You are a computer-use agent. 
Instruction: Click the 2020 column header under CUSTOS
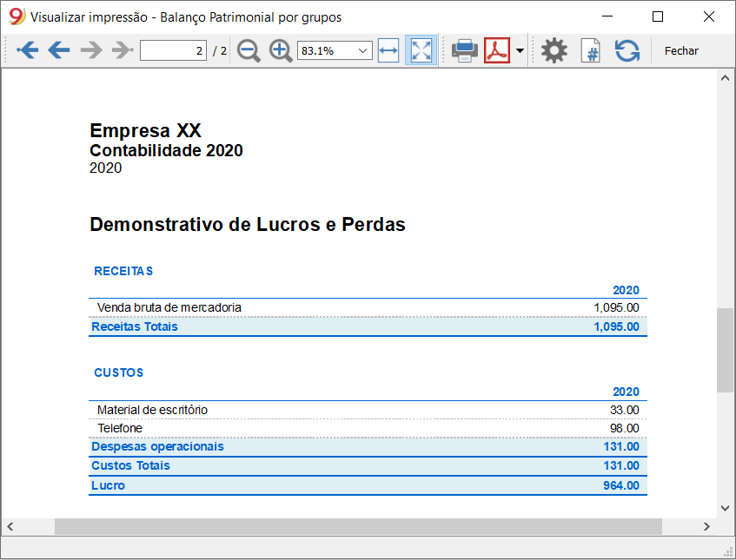(x=626, y=392)
